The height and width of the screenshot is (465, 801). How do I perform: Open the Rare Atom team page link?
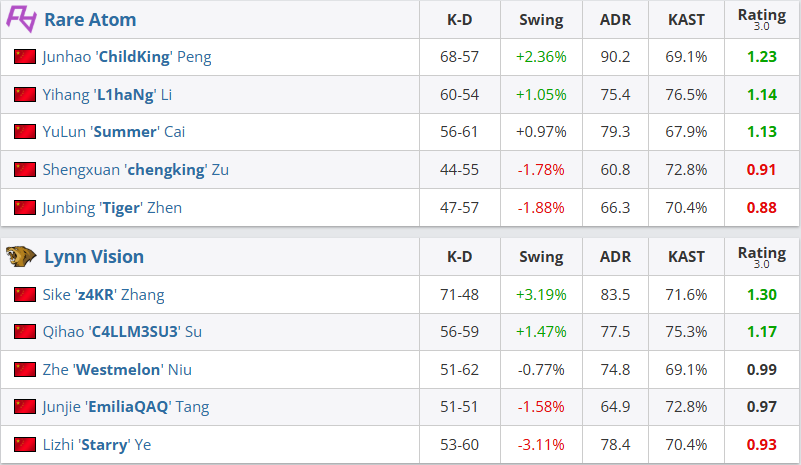(x=90, y=20)
